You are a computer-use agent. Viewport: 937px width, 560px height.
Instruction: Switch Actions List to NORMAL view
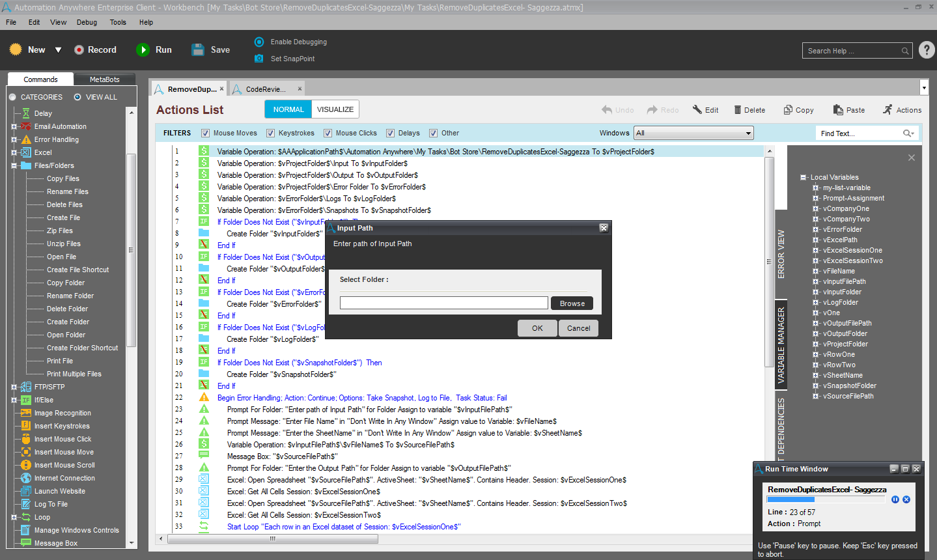pyautogui.click(x=288, y=109)
